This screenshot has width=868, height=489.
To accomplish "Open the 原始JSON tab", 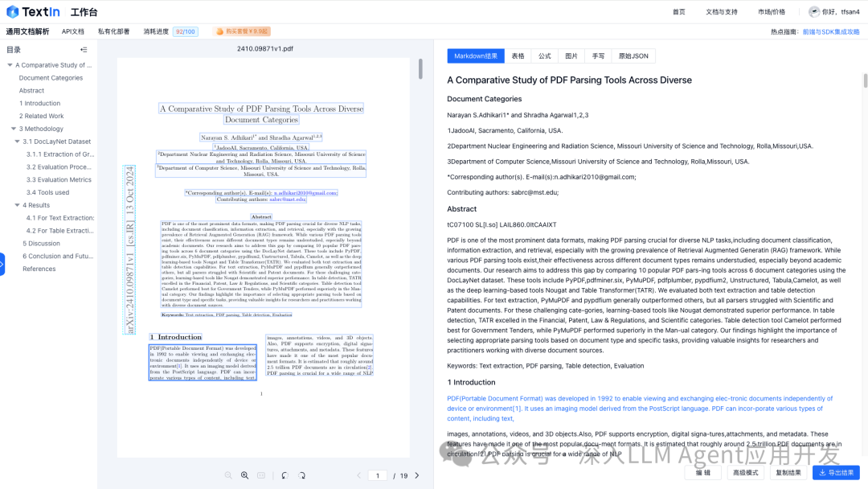I will (x=633, y=56).
